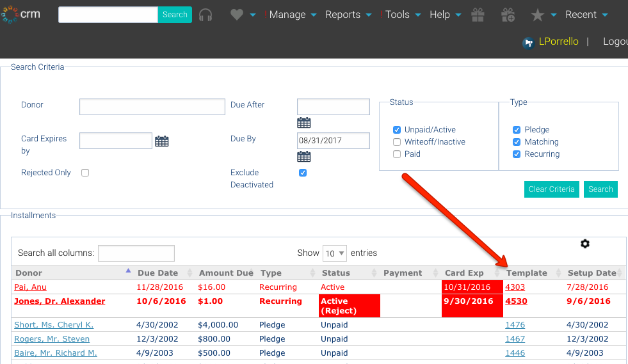Image resolution: width=628 pixels, height=364 pixels.
Task: Expand the Recent dropdown menu
Action: (x=586, y=15)
